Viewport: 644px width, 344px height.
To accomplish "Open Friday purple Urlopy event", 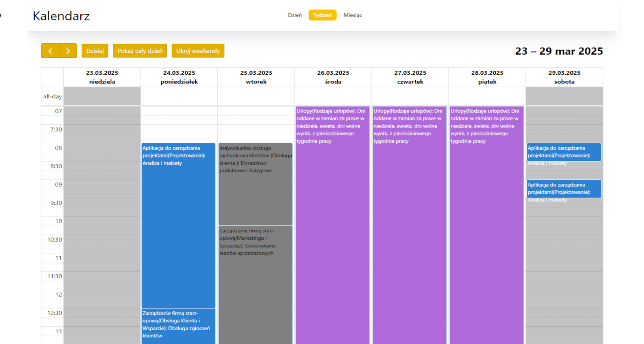I will 487,225.
